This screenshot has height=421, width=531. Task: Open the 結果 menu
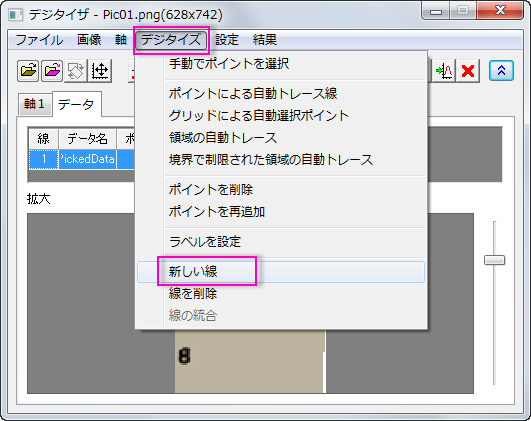(264, 40)
